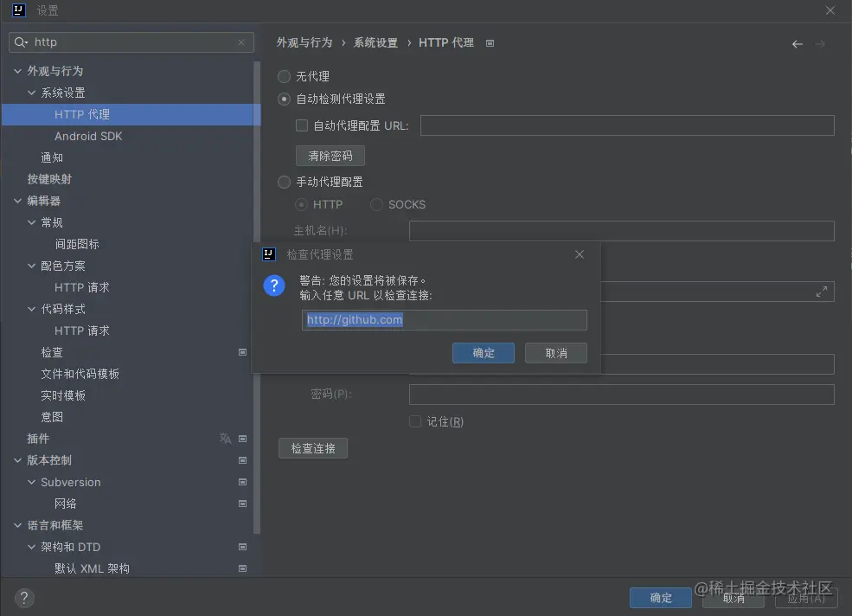Click the project icon on the 插件 row
Viewport: 852px width, 616px height.
pyautogui.click(x=243, y=439)
